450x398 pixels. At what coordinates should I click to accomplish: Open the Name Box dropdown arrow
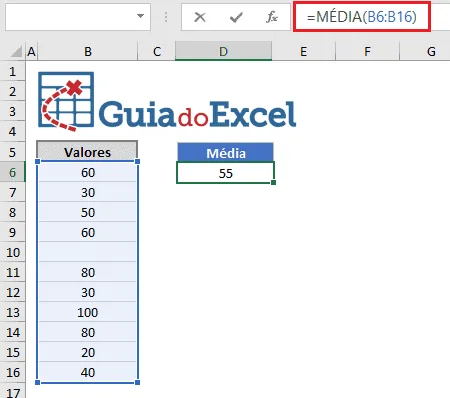pos(141,16)
